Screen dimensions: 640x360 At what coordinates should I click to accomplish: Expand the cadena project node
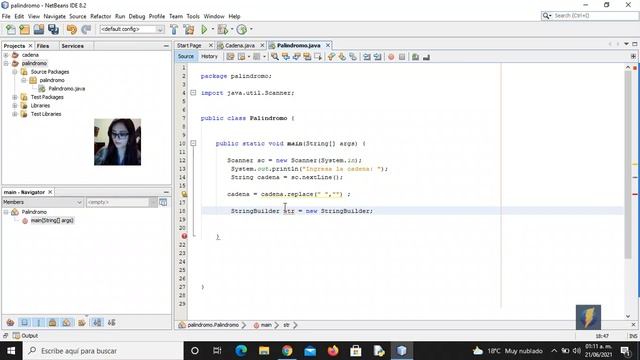6,55
